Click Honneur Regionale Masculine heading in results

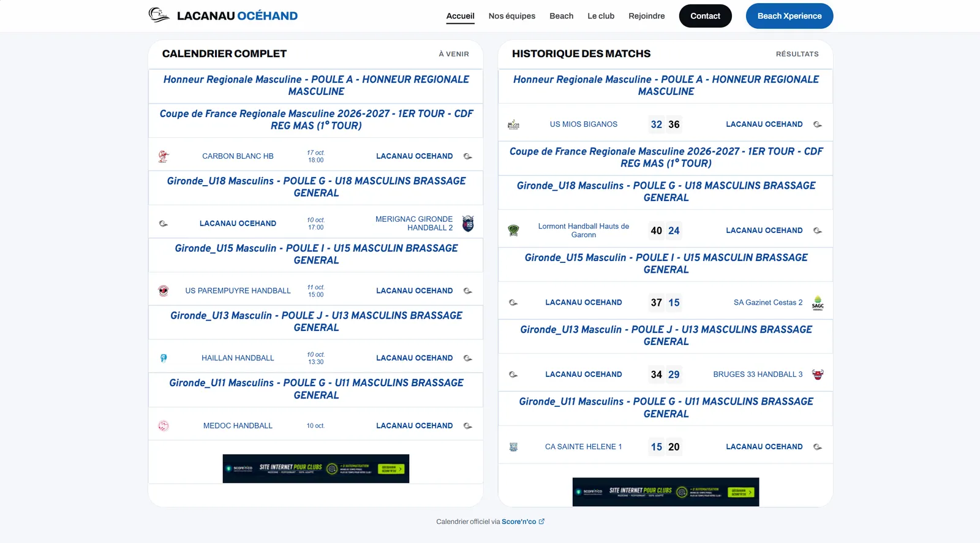[666, 85]
